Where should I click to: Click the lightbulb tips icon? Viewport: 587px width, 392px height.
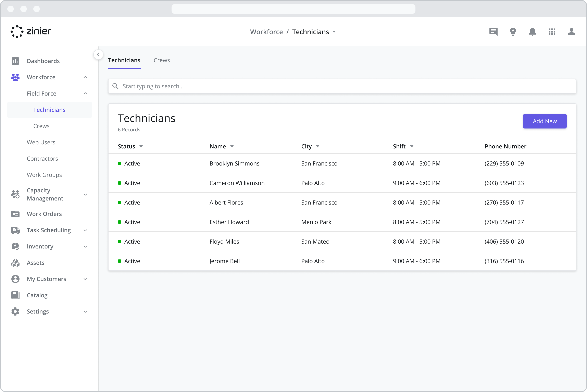(513, 32)
